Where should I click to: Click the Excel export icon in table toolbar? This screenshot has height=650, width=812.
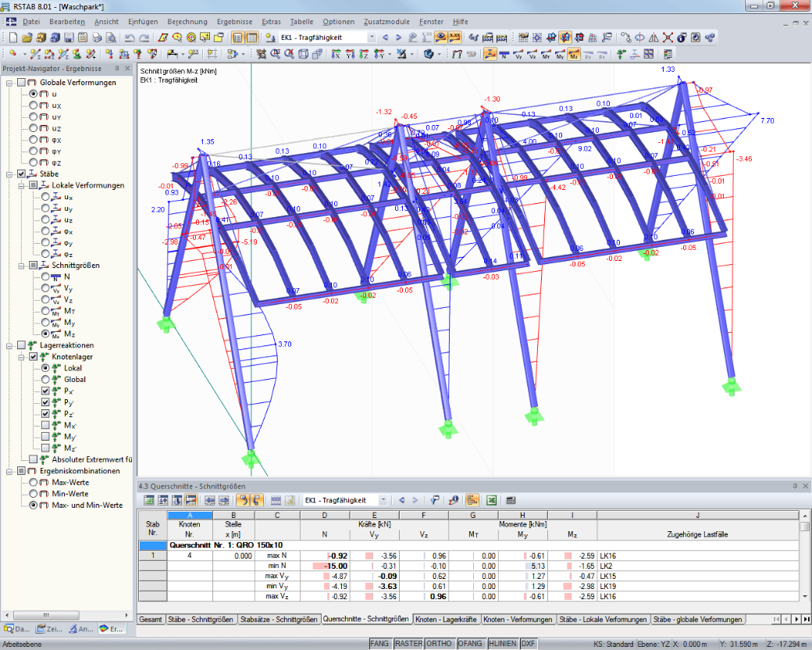(491, 500)
